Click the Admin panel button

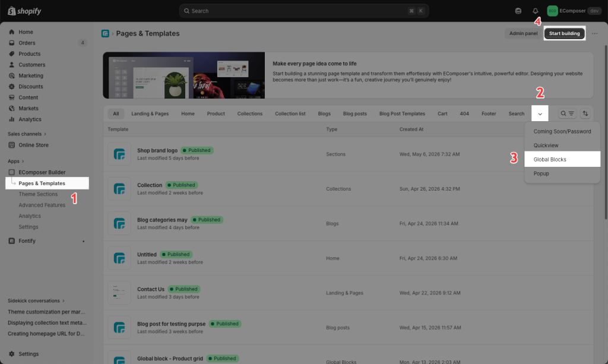point(523,33)
